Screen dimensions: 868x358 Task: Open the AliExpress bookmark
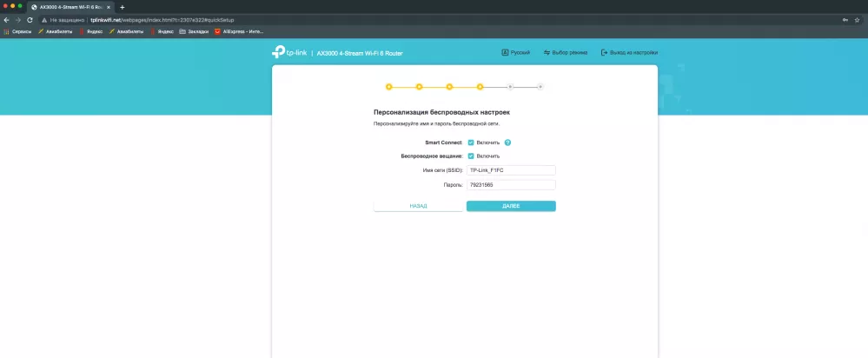[x=239, y=31]
